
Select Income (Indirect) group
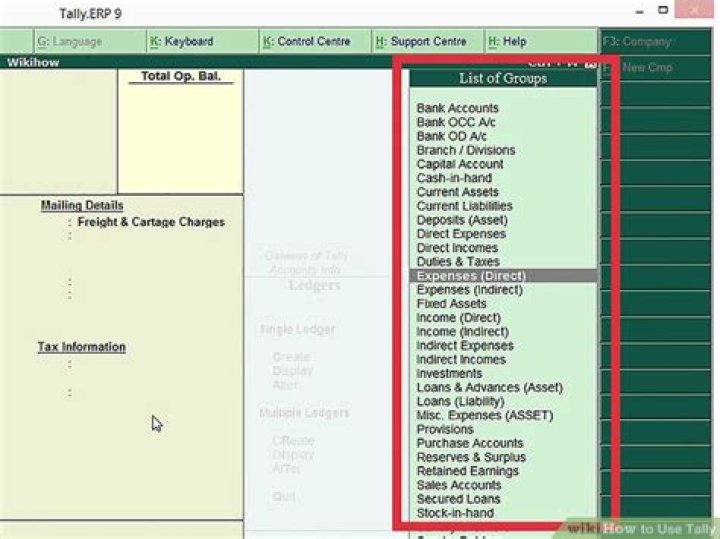pos(462,331)
